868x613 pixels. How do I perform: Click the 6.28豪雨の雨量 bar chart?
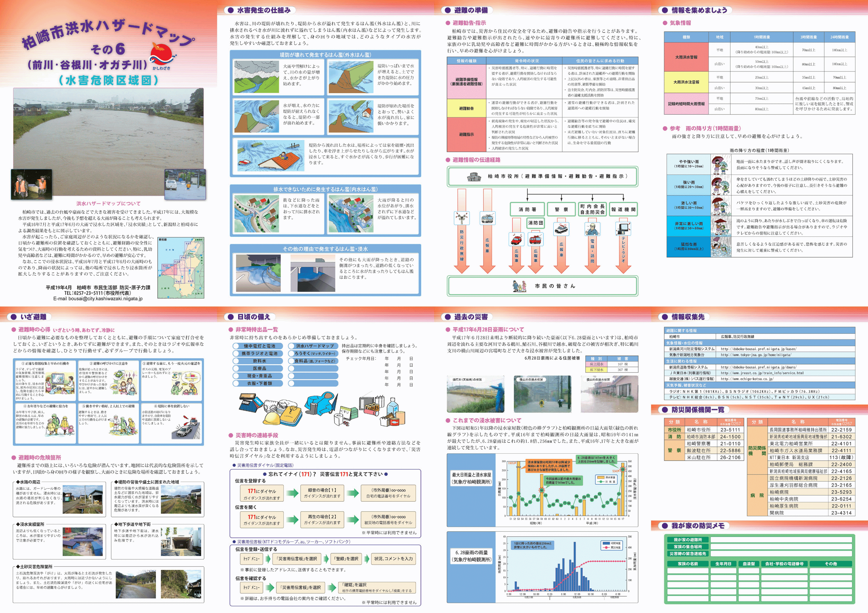(567, 567)
